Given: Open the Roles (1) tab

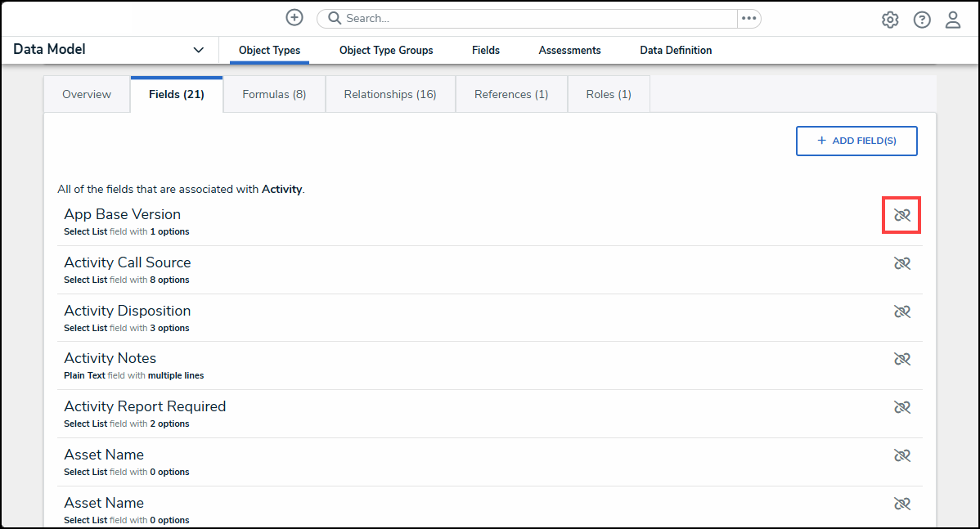Looking at the screenshot, I should [x=609, y=95].
